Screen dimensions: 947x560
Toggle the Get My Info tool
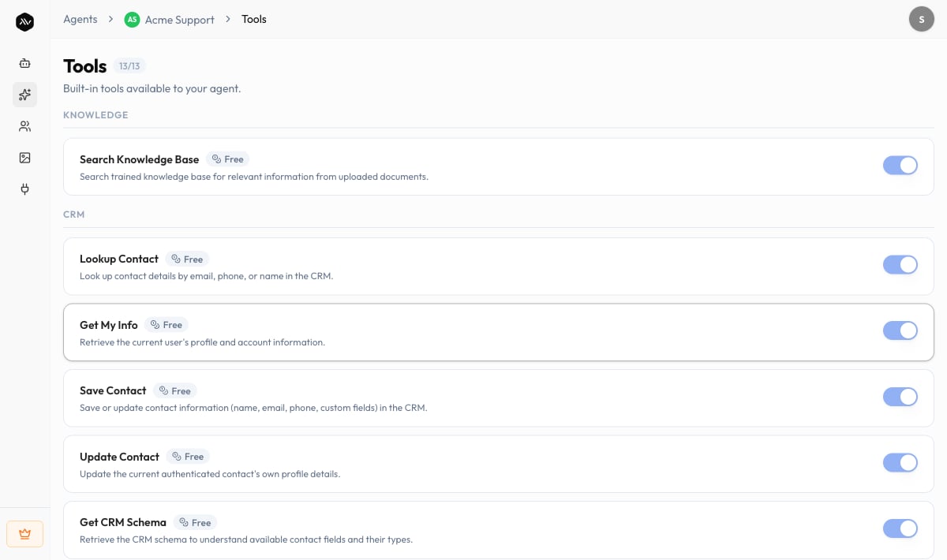pos(900,330)
